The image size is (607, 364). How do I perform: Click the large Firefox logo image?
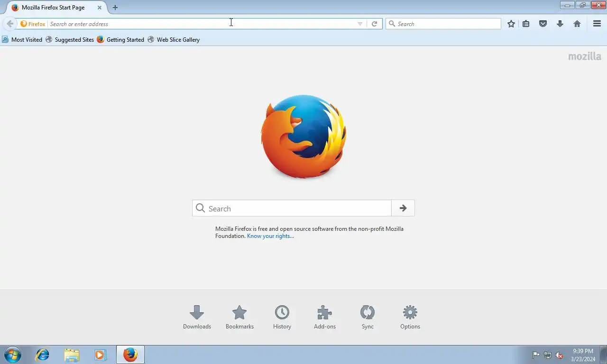click(x=303, y=136)
